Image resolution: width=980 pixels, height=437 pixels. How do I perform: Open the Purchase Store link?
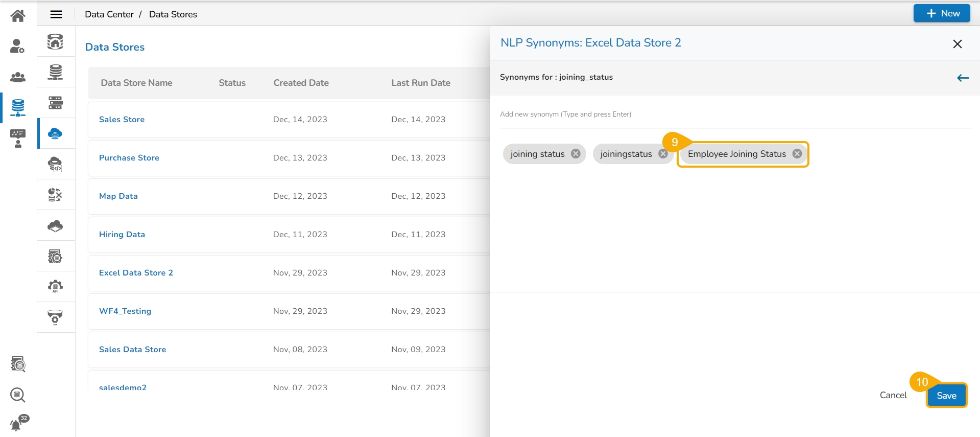(x=129, y=158)
